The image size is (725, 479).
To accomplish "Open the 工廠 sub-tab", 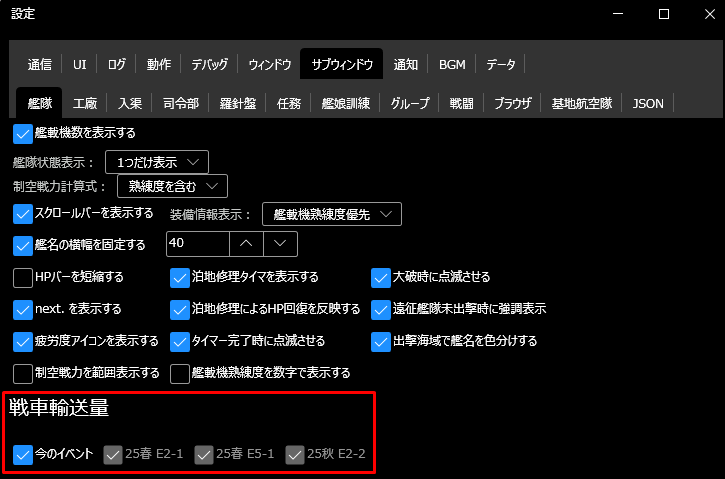I will pyautogui.click(x=85, y=103).
